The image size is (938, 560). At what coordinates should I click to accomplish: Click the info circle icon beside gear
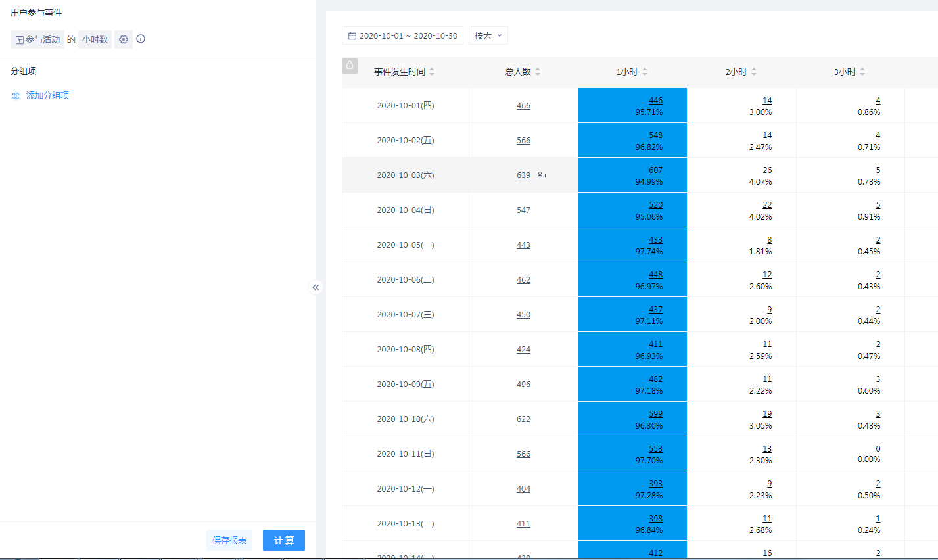click(141, 39)
